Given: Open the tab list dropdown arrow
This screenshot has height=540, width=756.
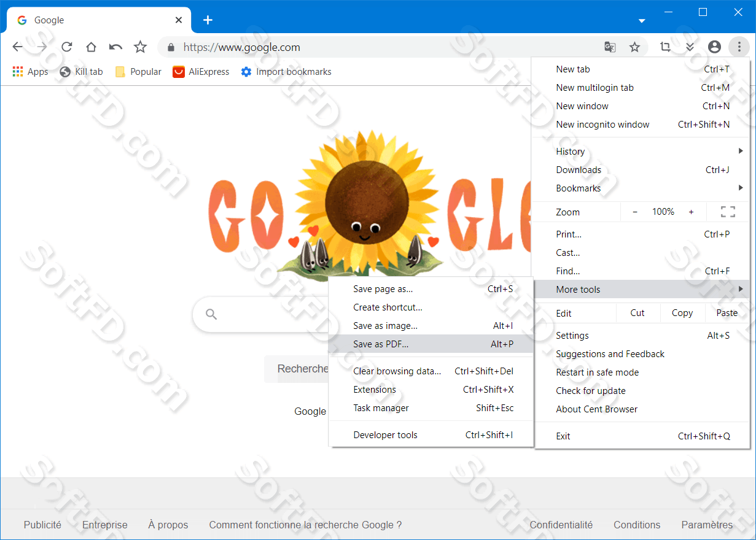Looking at the screenshot, I should [642, 21].
